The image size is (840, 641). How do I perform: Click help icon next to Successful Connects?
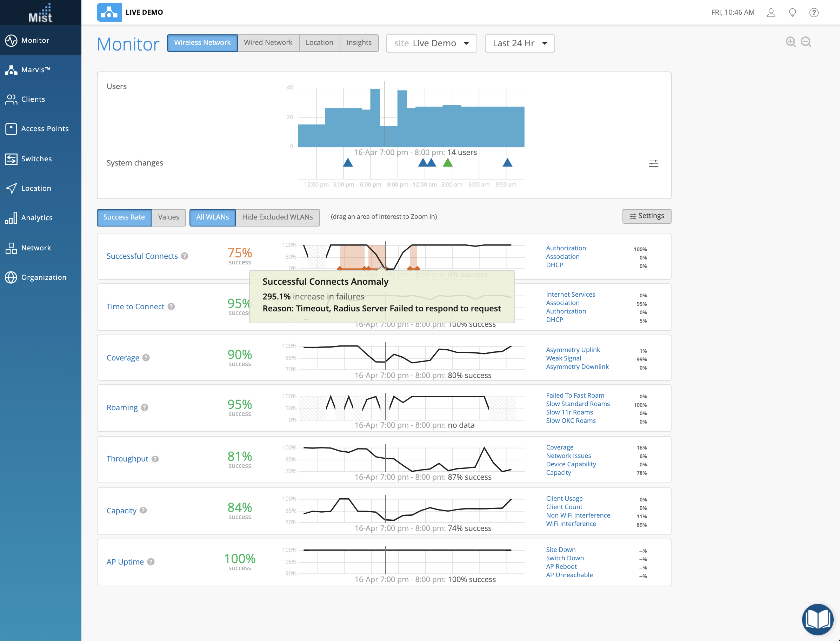(x=185, y=256)
